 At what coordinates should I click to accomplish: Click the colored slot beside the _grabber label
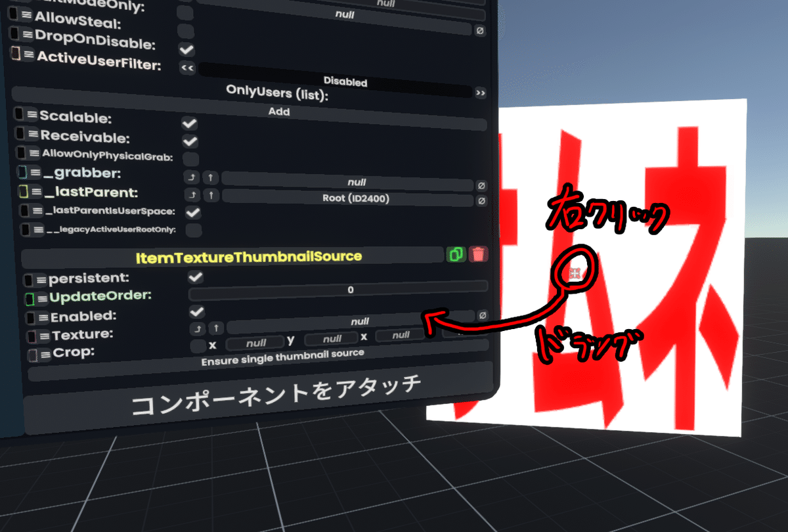pos(21,173)
